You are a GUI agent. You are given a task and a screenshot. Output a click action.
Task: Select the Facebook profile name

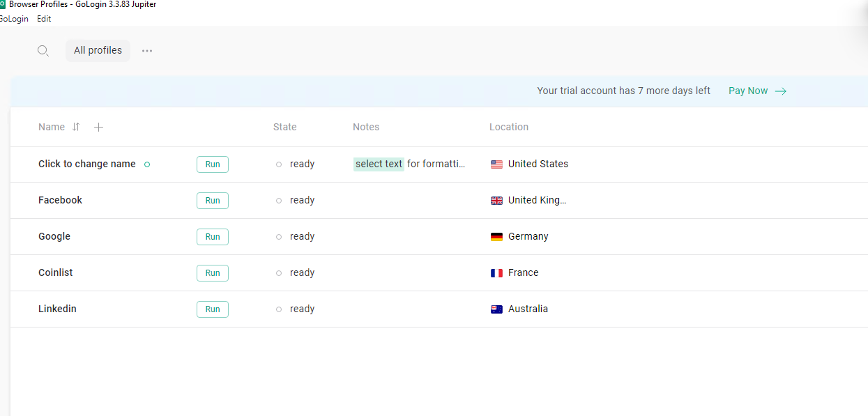[x=60, y=200]
